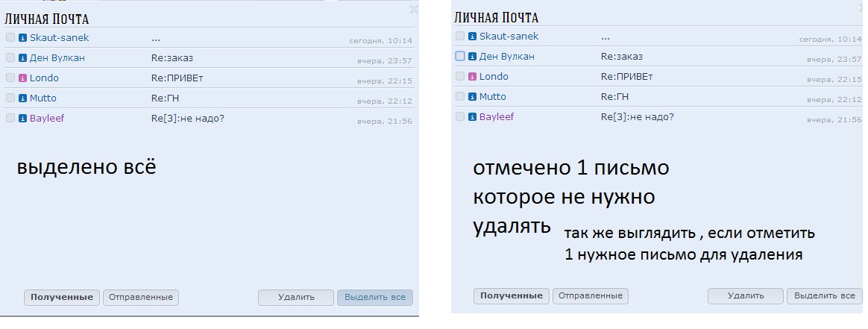Click timestamp вчера, 22:15 in right window

click(x=834, y=79)
